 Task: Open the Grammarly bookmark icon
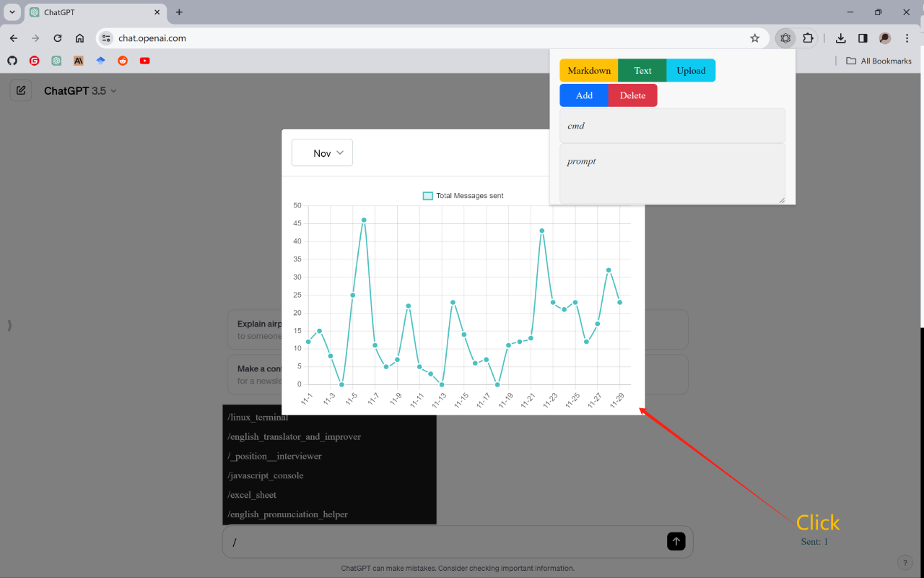34,61
